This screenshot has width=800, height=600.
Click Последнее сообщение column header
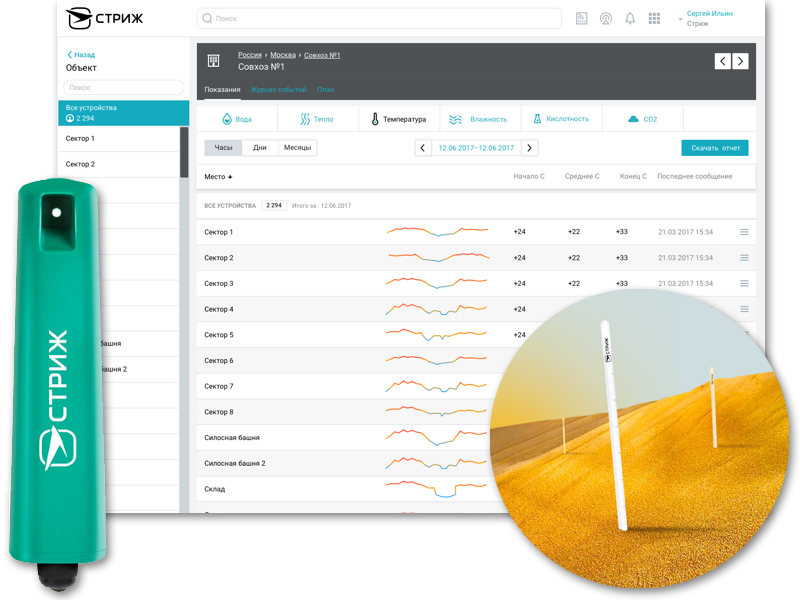(694, 176)
